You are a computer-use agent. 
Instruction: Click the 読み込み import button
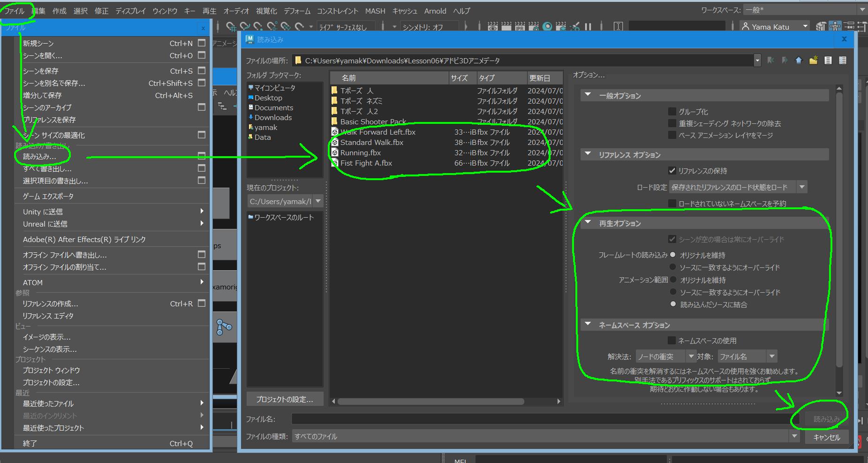tap(827, 419)
